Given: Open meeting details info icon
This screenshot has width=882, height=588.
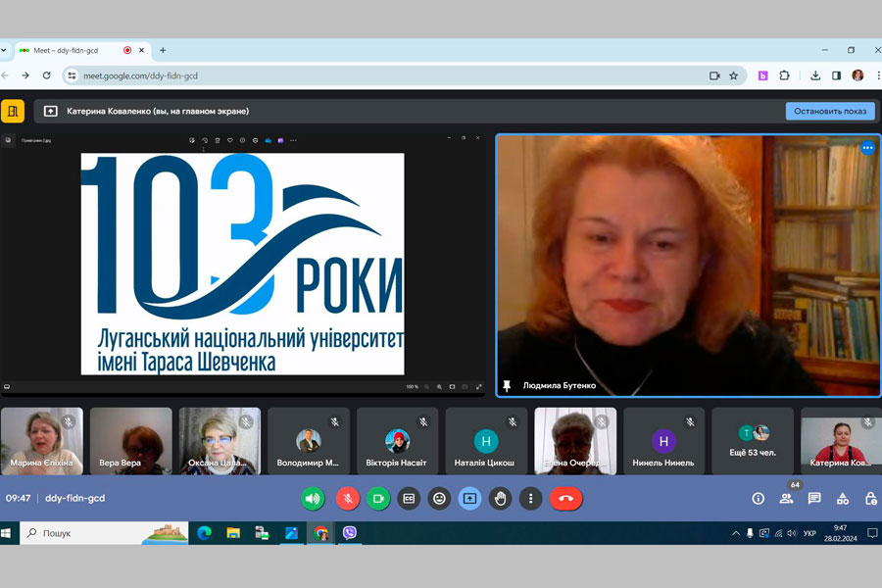Looking at the screenshot, I should point(758,499).
